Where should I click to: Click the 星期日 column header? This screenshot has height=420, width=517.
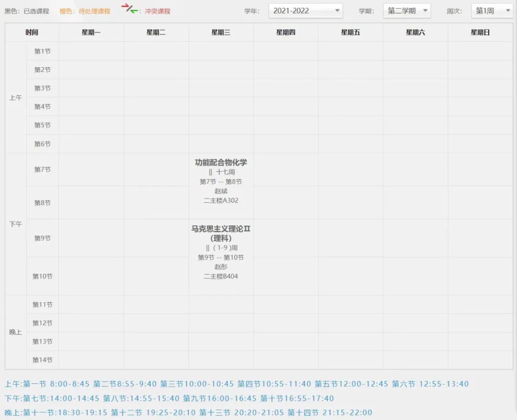coord(480,33)
